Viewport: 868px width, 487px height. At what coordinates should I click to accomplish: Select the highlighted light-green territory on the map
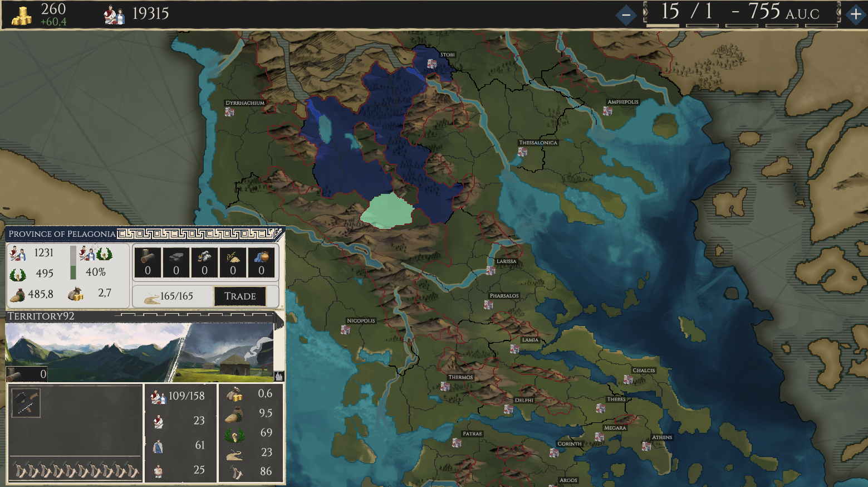coord(387,211)
